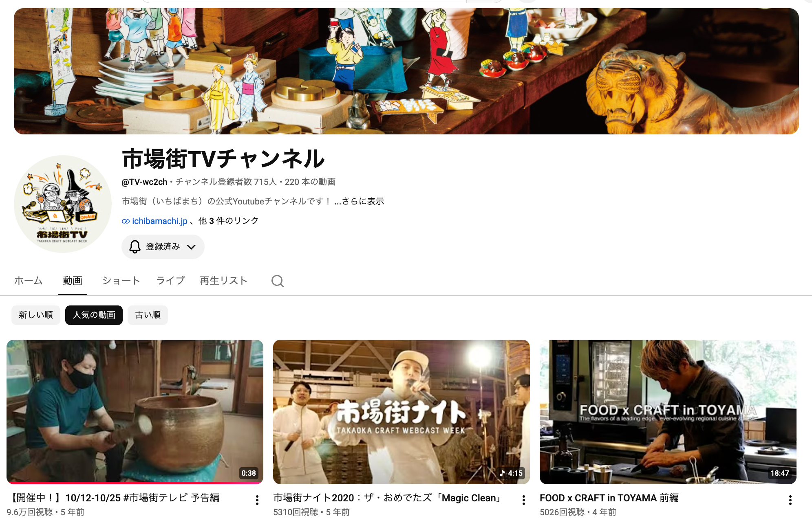812x527 pixels.
Task: Click the notification bell icon
Action: click(135, 247)
